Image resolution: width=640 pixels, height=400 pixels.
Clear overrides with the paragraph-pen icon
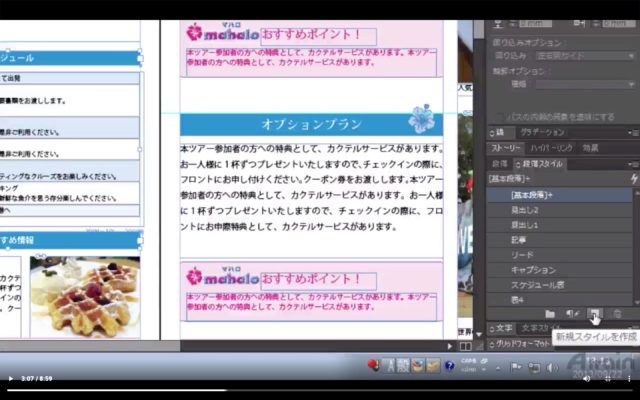coord(572,313)
